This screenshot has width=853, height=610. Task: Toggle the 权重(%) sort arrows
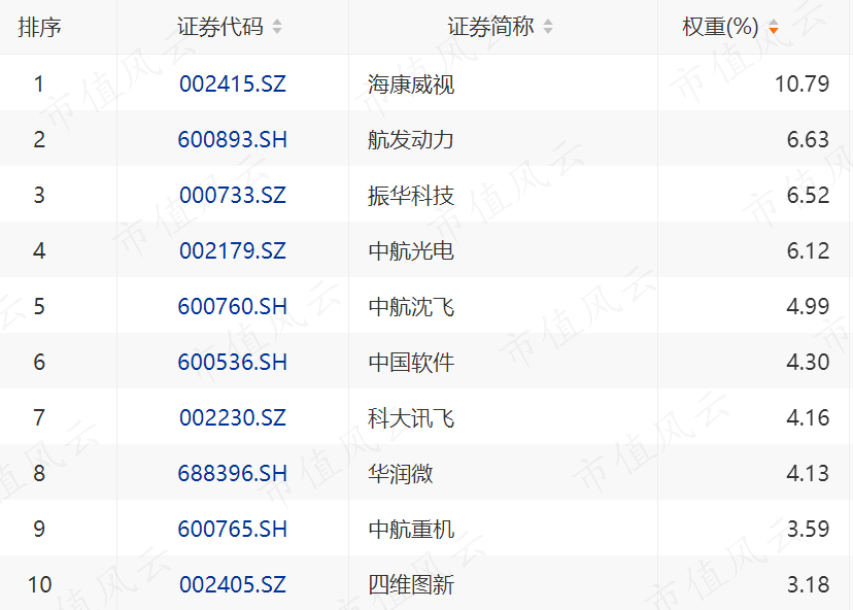coord(773,27)
